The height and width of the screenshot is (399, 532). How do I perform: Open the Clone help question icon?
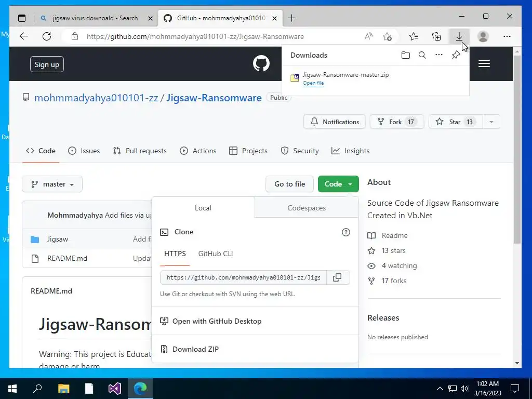click(345, 232)
